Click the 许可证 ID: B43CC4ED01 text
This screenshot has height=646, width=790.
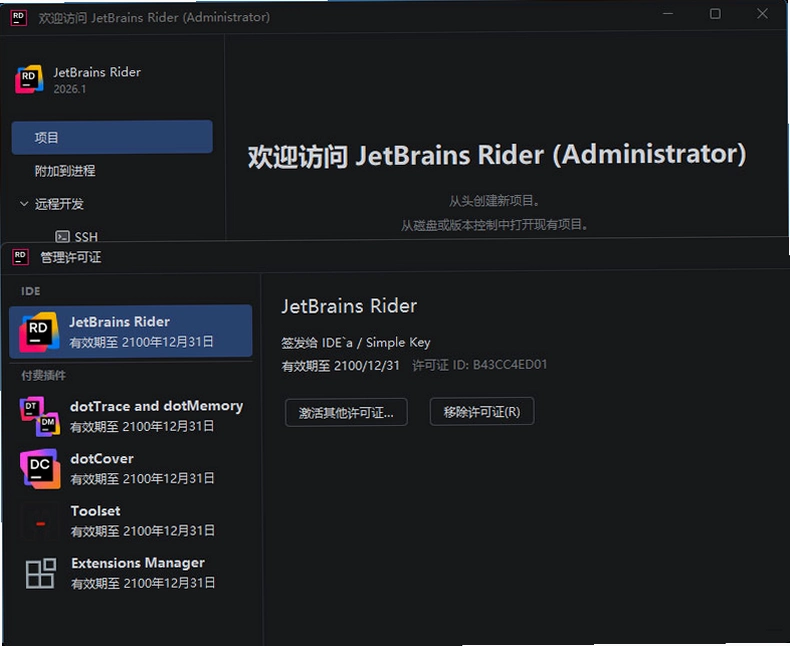[x=480, y=365]
